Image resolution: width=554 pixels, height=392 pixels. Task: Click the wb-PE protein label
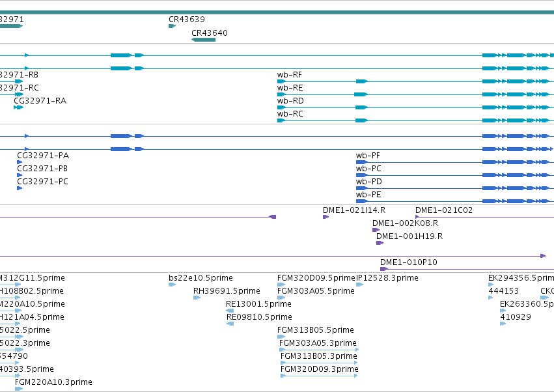pos(368,195)
